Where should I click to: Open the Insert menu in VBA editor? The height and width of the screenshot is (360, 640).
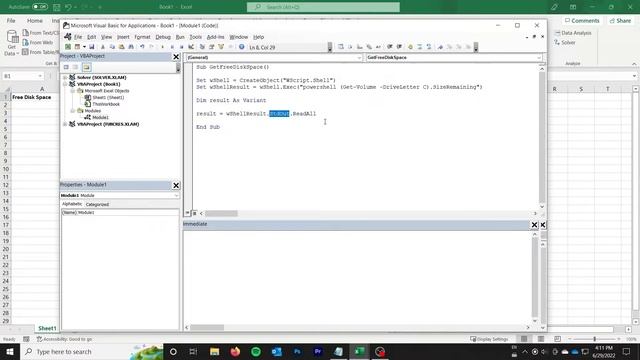pos(123,37)
